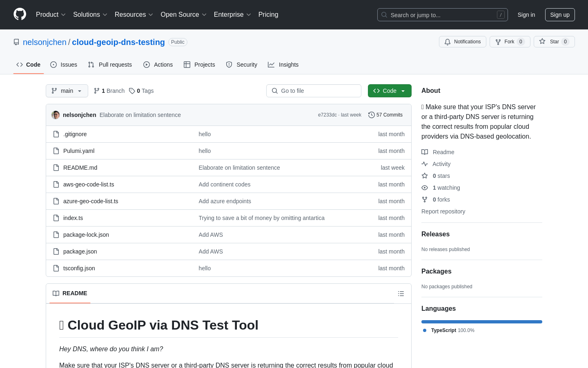Click the fork icon next to 0 forks
Image resolution: width=588 pixels, height=368 pixels.
(425, 200)
